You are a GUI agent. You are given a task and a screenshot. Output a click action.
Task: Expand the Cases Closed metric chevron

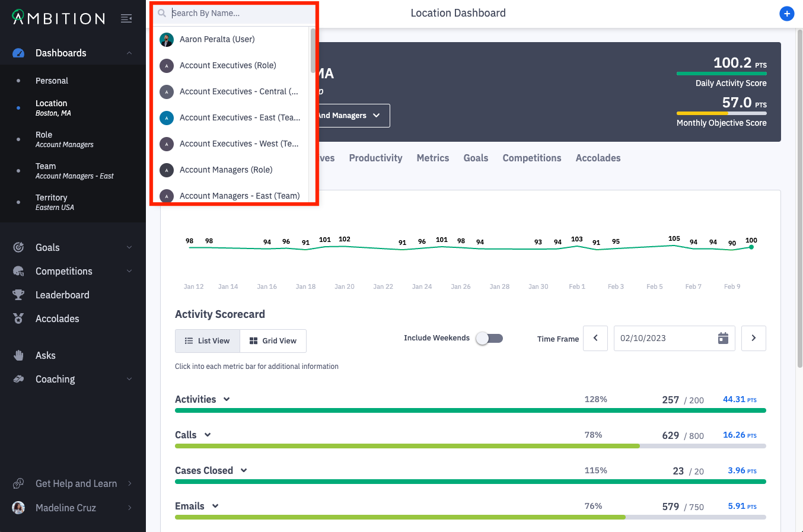[x=244, y=470]
